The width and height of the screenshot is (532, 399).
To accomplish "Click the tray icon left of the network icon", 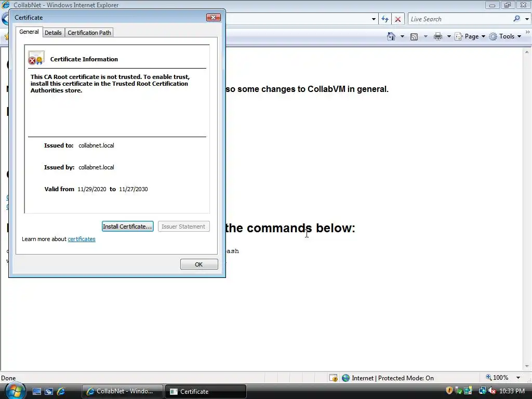I will tap(468, 391).
